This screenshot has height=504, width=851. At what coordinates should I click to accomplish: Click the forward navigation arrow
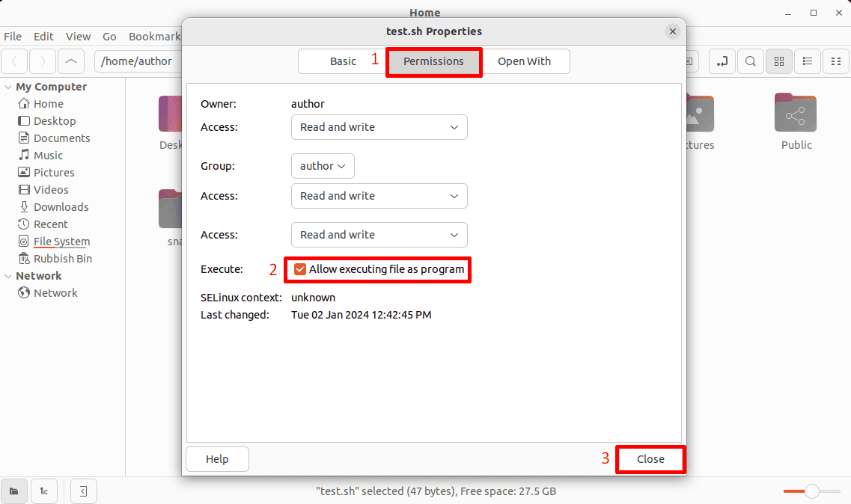[43, 61]
